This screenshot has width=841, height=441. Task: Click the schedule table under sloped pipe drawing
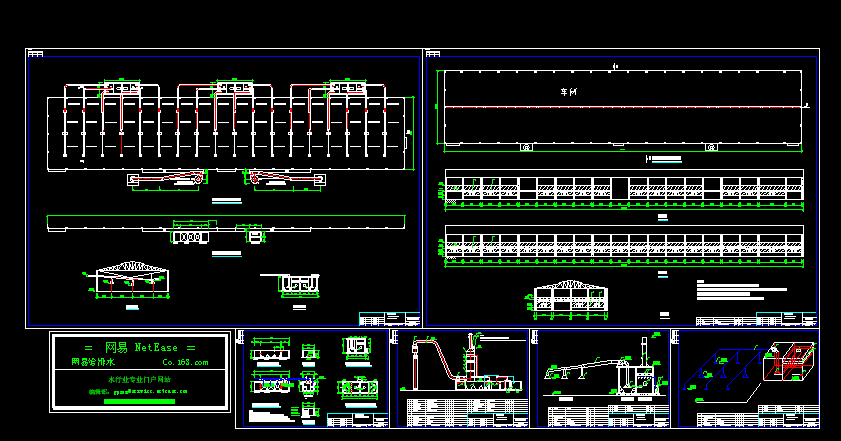click(467, 413)
